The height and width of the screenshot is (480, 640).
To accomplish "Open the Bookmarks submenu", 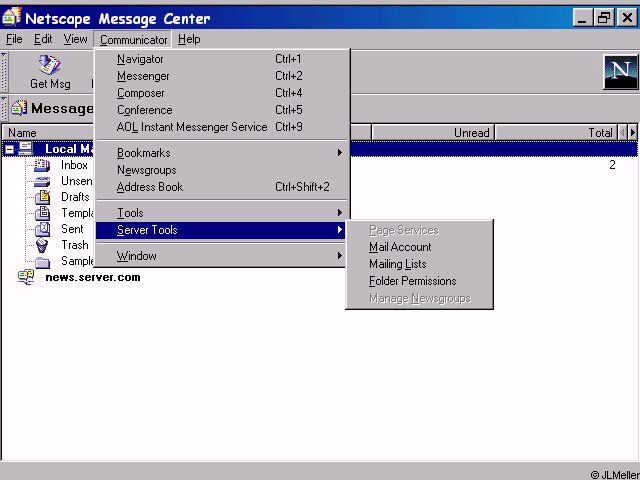I will (x=222, y=153).
